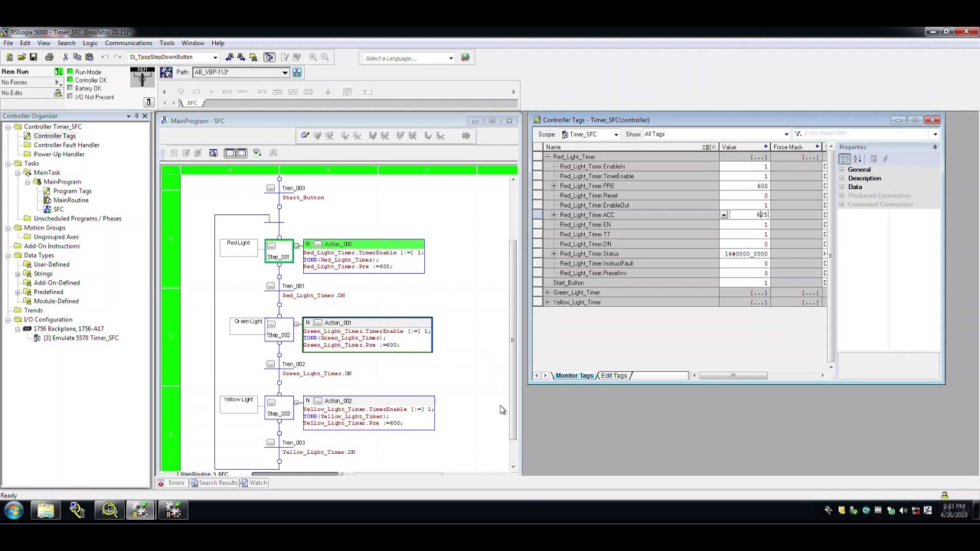Screen dimensions: 980x551
Task: Click the Paste toolbar icon
Action: (x=89, y=57)
